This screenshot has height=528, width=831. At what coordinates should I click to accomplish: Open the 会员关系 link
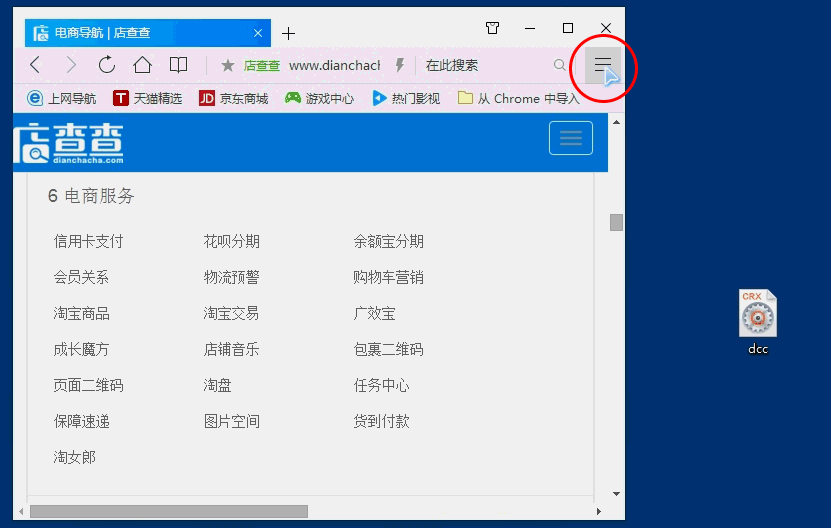pos(81,277)
